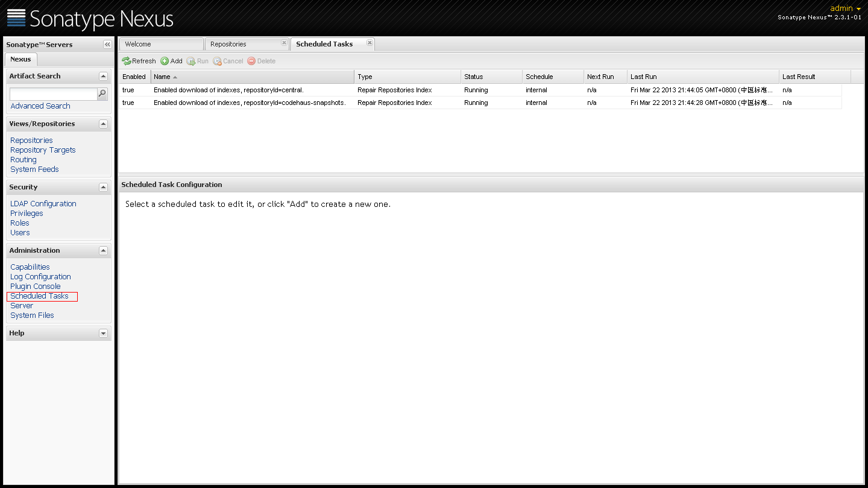Sort tasks by the Enabled column
This screenshot has height=488, width=868.
134,77
